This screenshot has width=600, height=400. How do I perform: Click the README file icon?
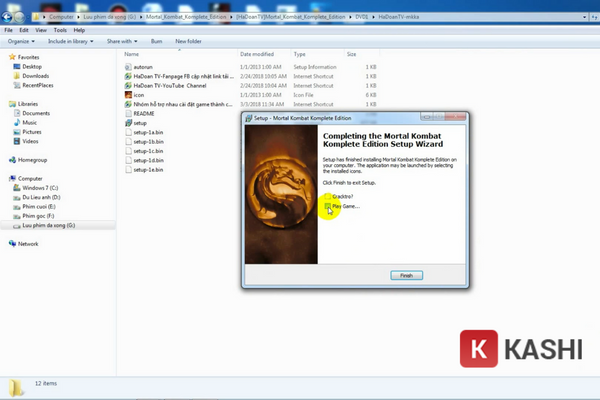[127, 114]
